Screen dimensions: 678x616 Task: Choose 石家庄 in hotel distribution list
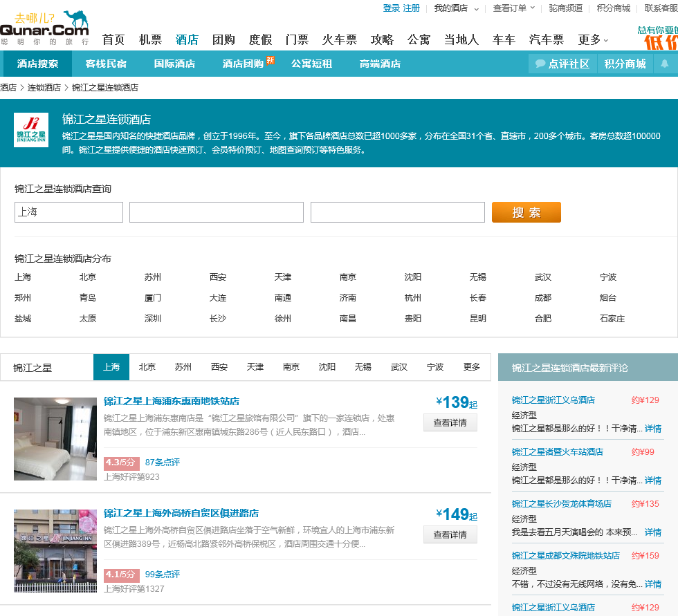[x=612, y=318]
